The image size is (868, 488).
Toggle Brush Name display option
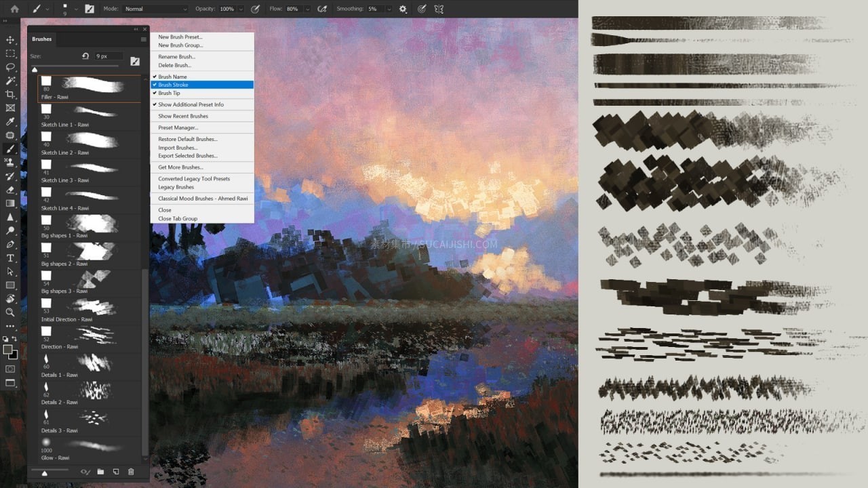pos(172,77)
